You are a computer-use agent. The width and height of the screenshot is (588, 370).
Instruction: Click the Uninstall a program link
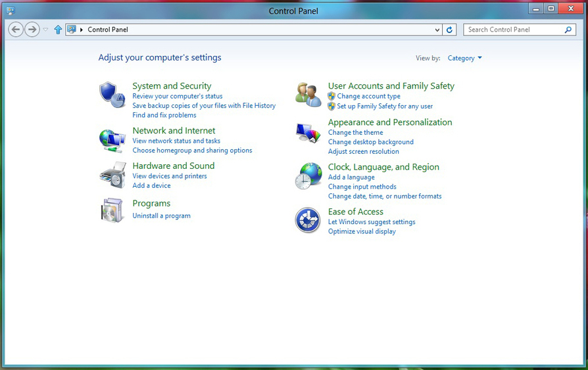(161, 216)
